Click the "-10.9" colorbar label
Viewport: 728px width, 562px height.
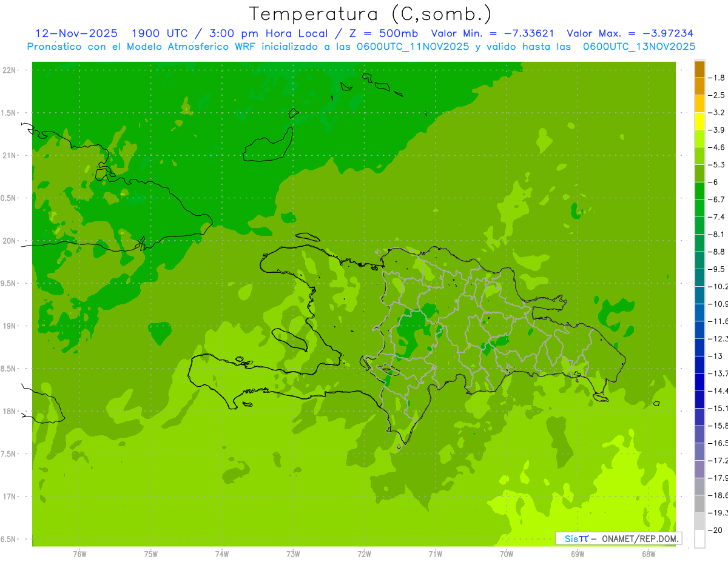pos(718,304)
